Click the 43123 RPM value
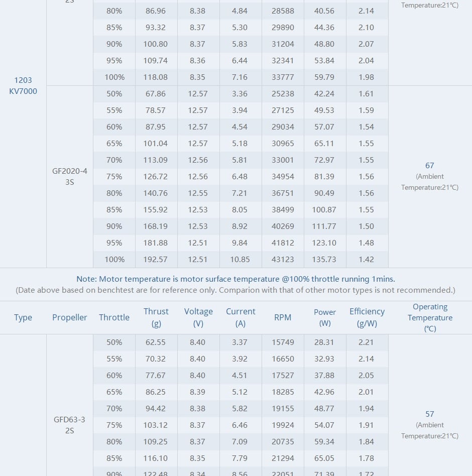This screenshot has width=472, height=476. tap(283, 259)
